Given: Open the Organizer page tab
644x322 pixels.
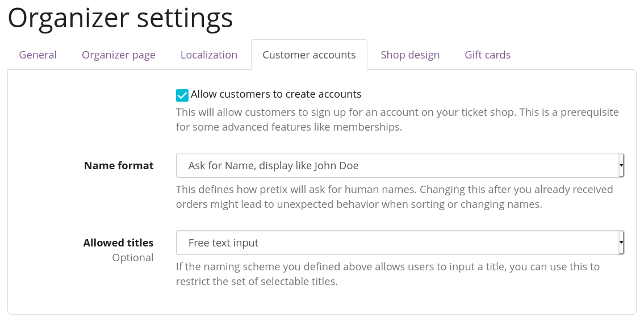Looking at the screenshot, I should [119, 55].
